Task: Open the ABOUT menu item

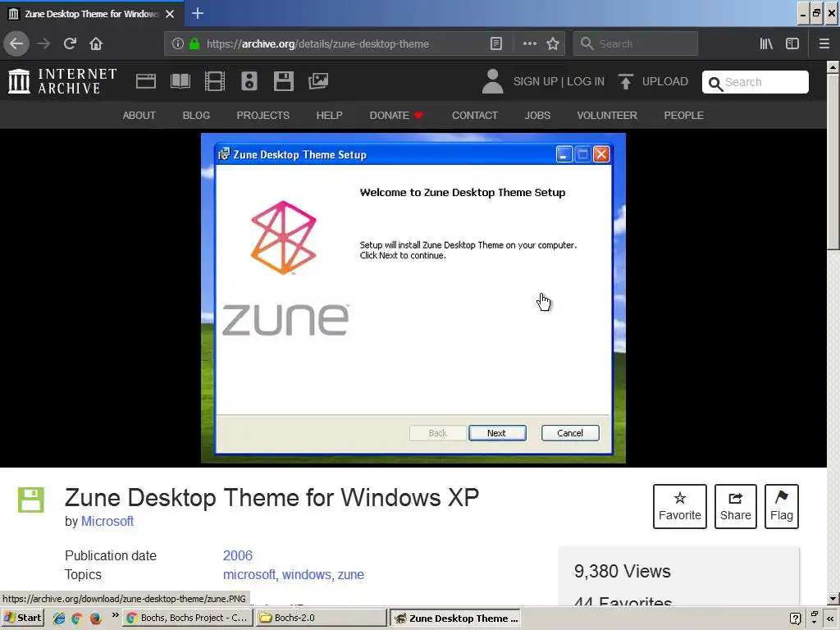Action: [139, 115]
